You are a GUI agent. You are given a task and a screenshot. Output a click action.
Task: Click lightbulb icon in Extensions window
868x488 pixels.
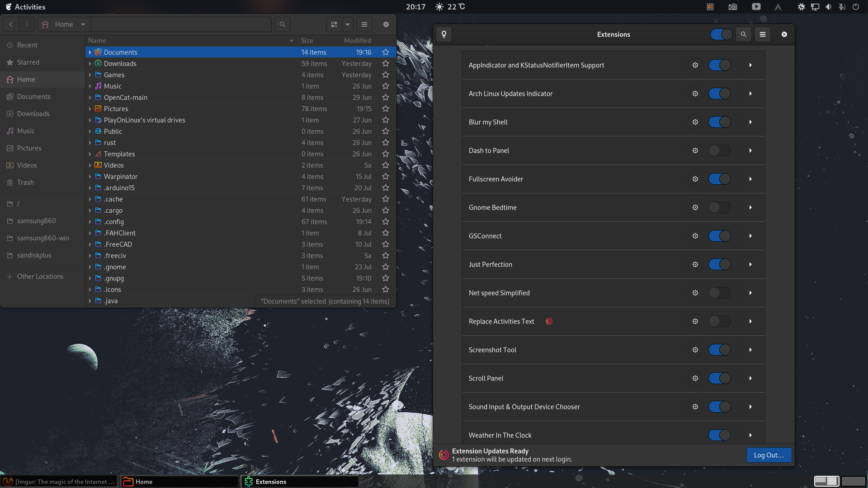(x=444, y=34)
